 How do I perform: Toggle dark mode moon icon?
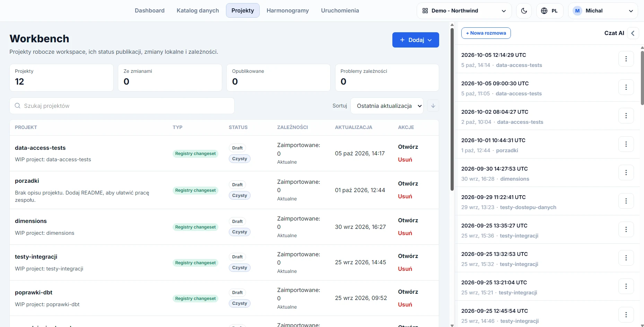[524, 11]
